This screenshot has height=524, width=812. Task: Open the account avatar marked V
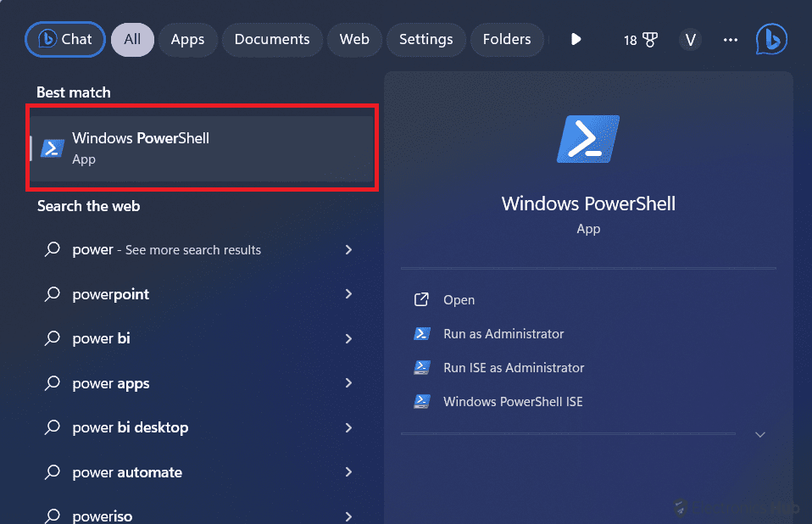[690, 39]
